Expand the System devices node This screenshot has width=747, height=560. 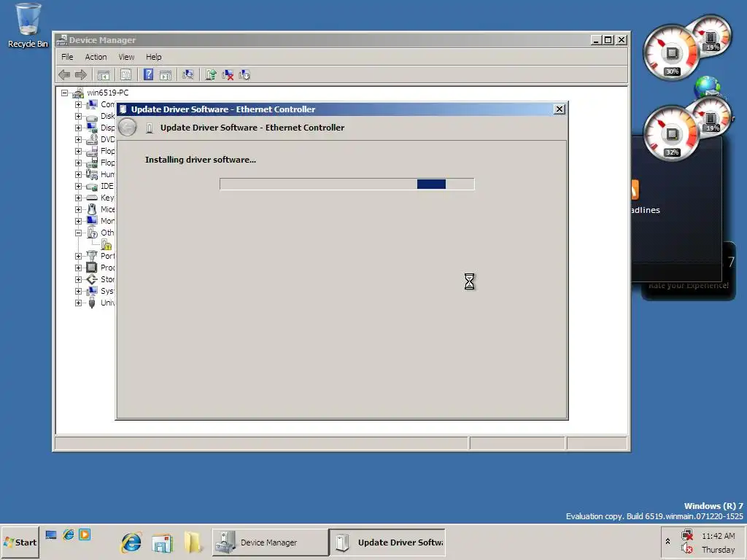pos(78,291)
